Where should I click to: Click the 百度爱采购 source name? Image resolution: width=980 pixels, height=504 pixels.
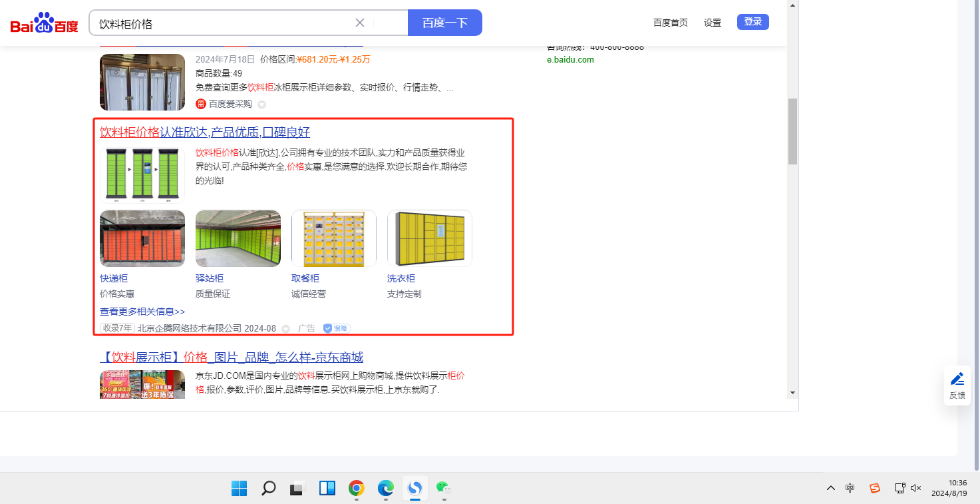230,104
